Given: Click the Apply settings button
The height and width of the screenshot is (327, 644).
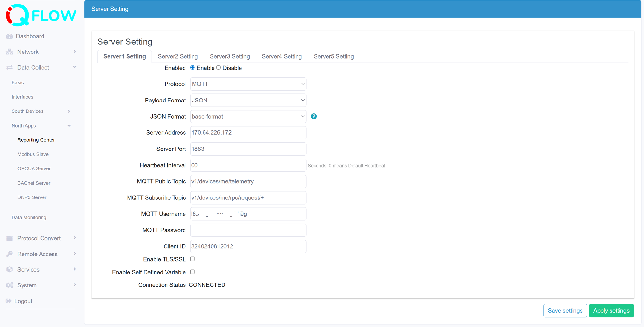Looking at the screenshot, I should click(611, 310).
